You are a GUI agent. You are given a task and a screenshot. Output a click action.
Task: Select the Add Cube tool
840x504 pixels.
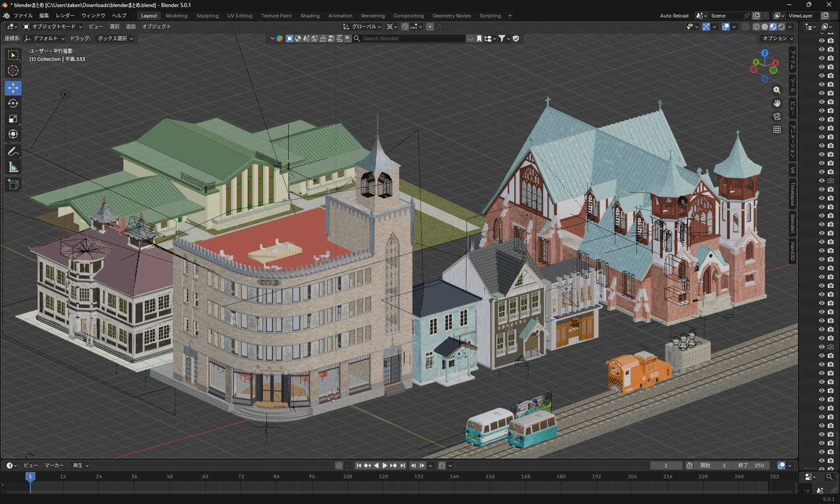coord(13,185)
